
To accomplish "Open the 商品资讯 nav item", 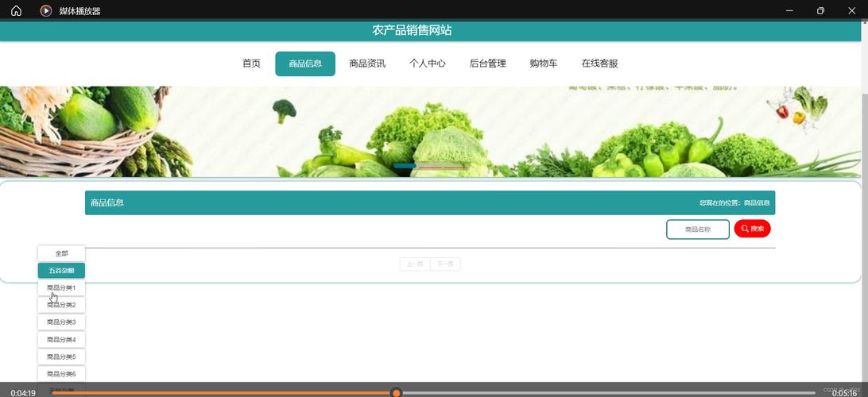I will 367,64.
